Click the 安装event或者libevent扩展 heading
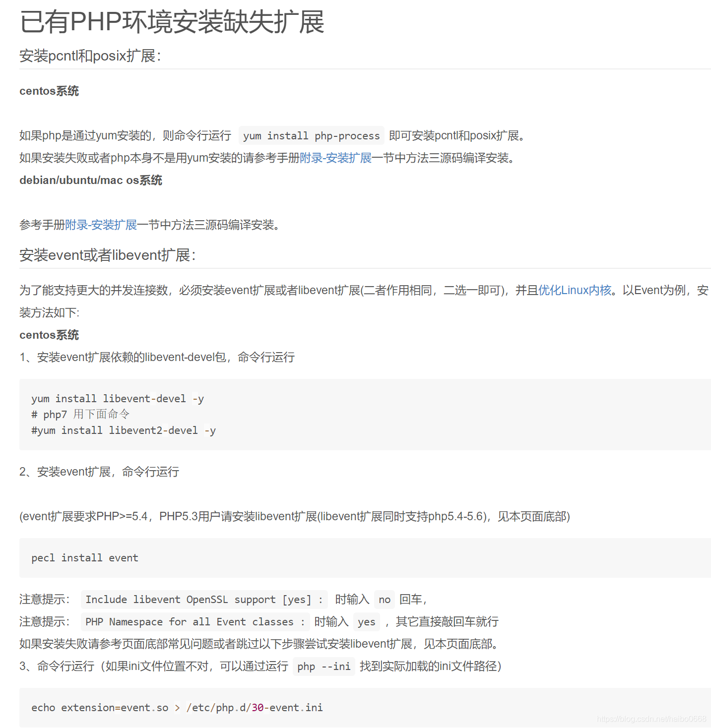 (x=107, y=255)
